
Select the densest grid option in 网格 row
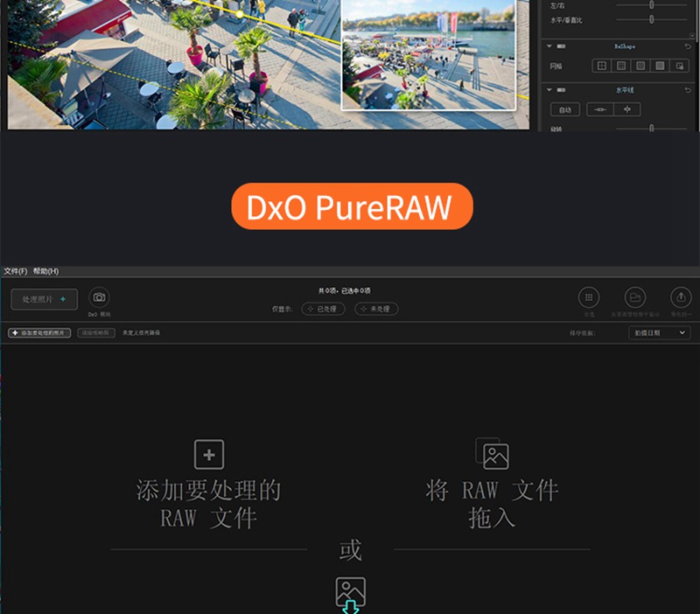click(x=661, y=66)
